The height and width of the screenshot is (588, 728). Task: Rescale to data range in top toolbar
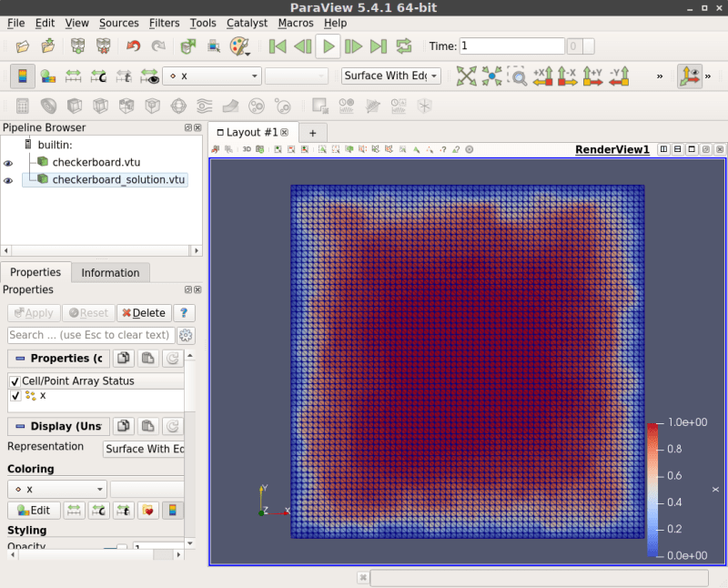[74, 76]
